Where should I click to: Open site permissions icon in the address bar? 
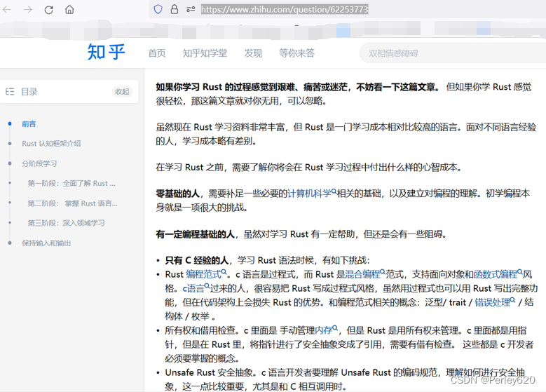pyautogui.click(x=191, y=9)
